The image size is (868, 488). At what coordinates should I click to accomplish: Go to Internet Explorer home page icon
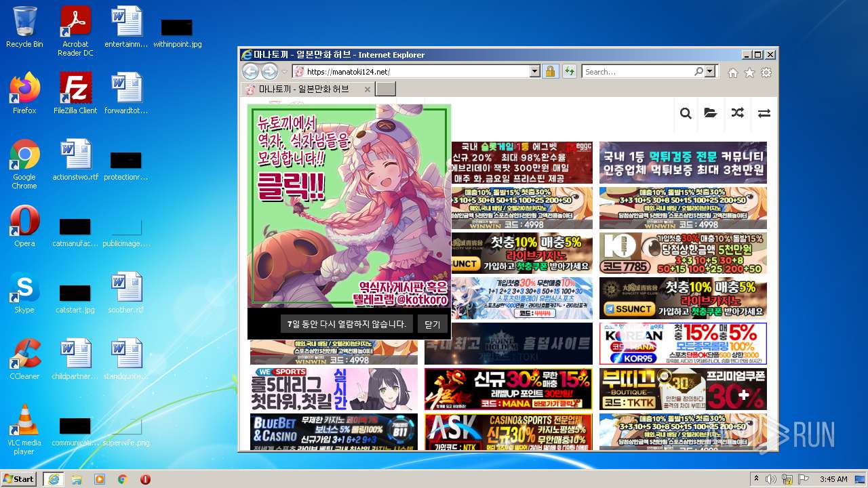pos(733,73)
